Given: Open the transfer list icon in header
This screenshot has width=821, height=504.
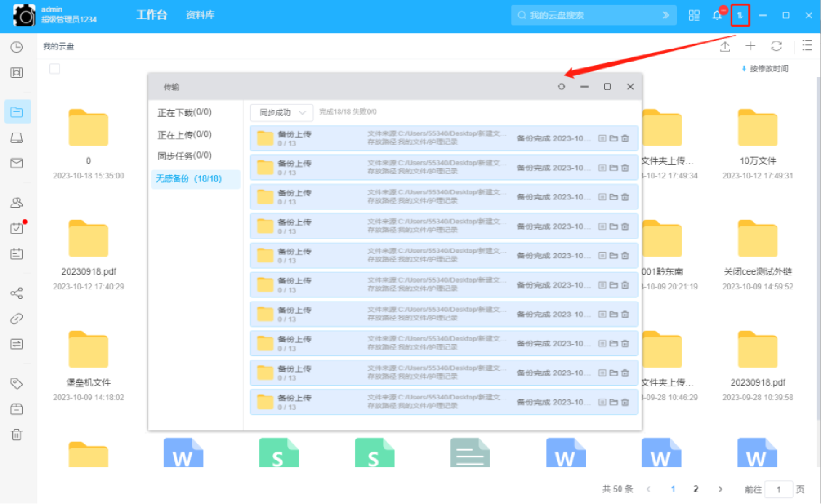Looking at the screenshot, I should [x=740, y=16].
